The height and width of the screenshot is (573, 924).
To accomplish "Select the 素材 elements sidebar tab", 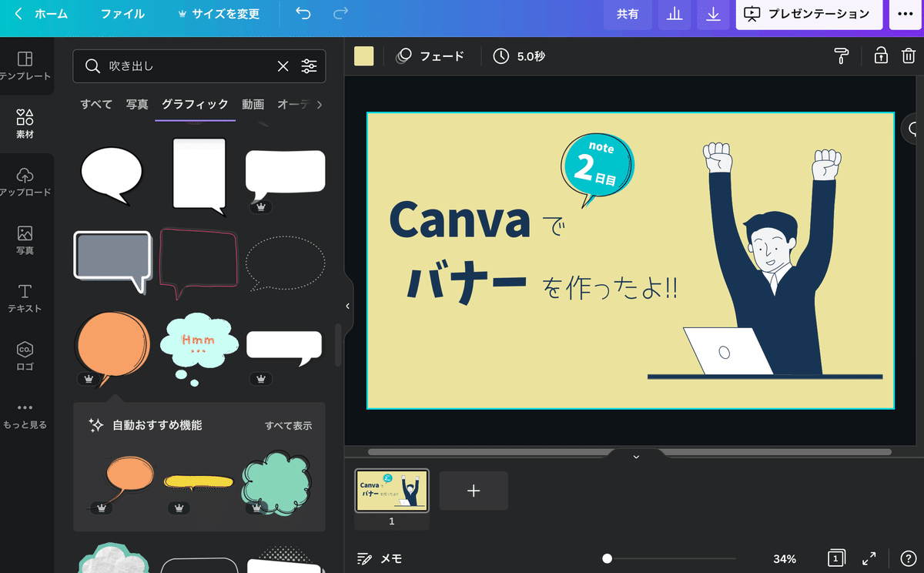I will (25, 123).
